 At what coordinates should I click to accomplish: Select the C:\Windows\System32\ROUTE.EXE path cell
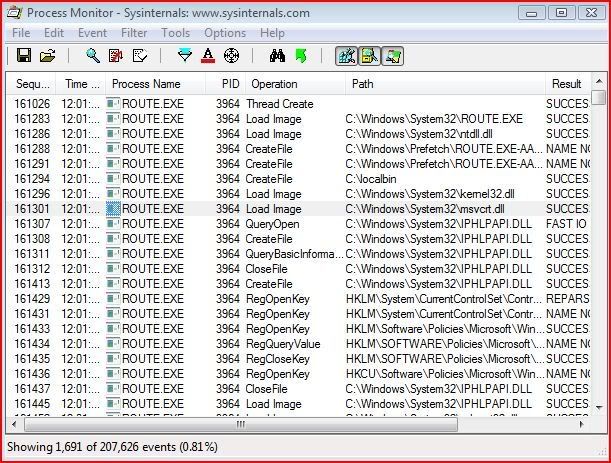click(434, 119)
